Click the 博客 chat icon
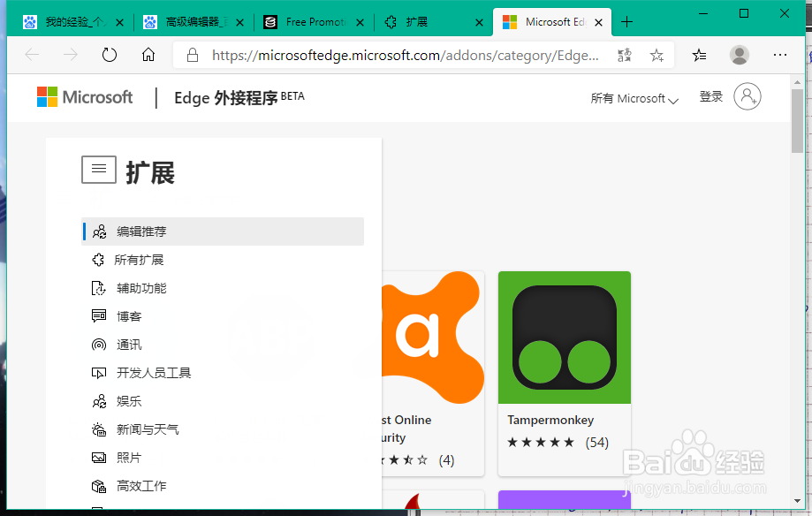This screenshot has height=516, width=812. click(x=99, y=316)
